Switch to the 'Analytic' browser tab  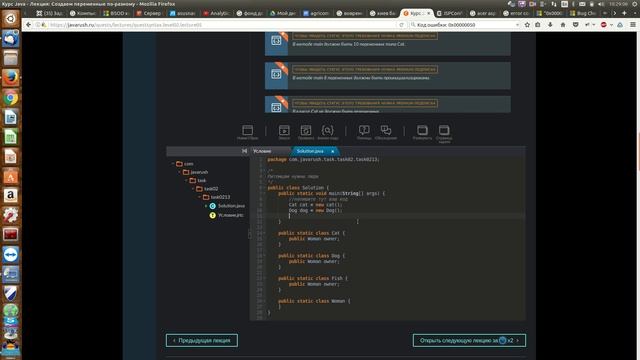[x=216, y=13]
